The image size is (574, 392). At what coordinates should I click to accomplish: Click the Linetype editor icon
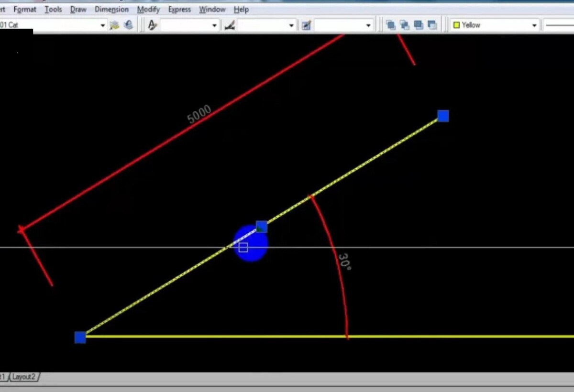coord(230,25)
